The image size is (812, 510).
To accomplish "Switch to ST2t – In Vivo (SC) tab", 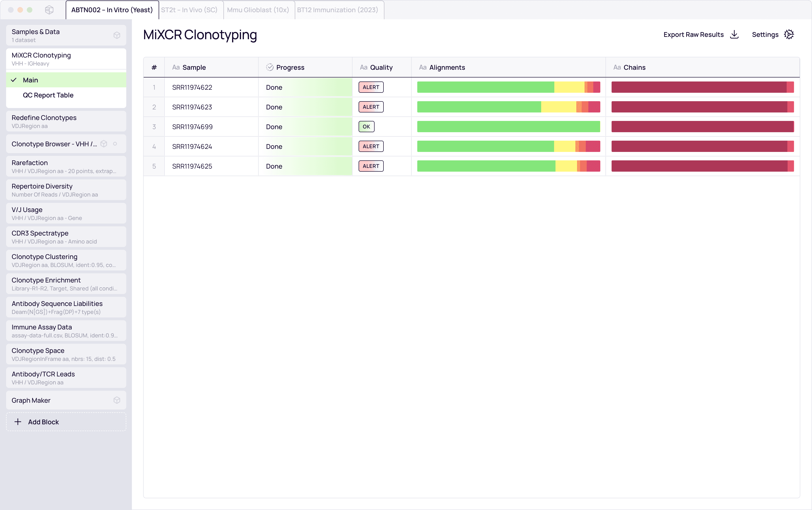I will click(189, 10).
